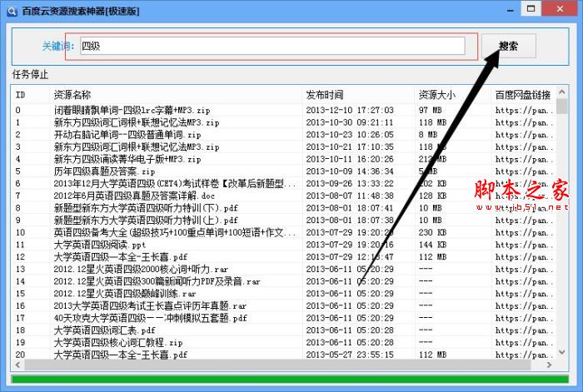Click date 2013-12-10 17:27:03

350,110
